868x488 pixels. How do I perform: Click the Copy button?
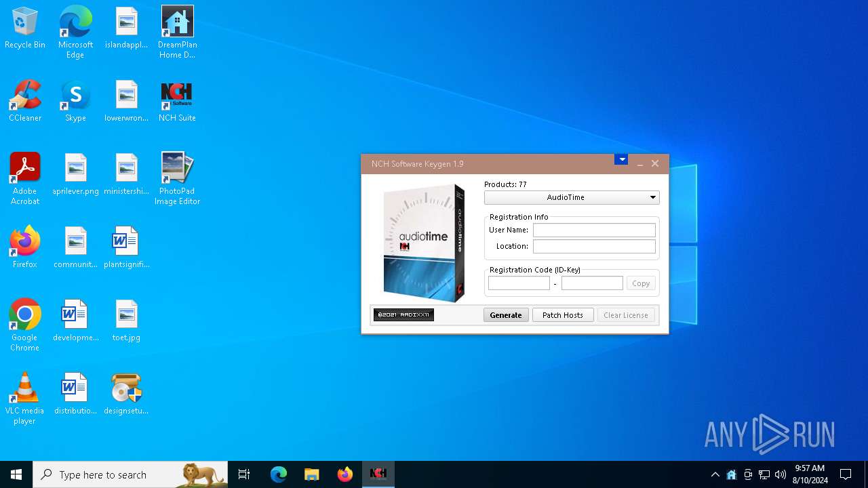coord(641,283)
